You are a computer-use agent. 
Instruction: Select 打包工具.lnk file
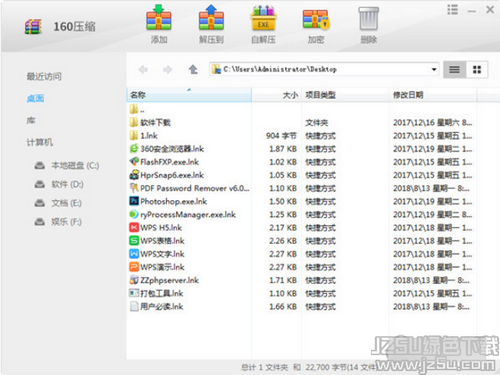click(x=302, y=294)
